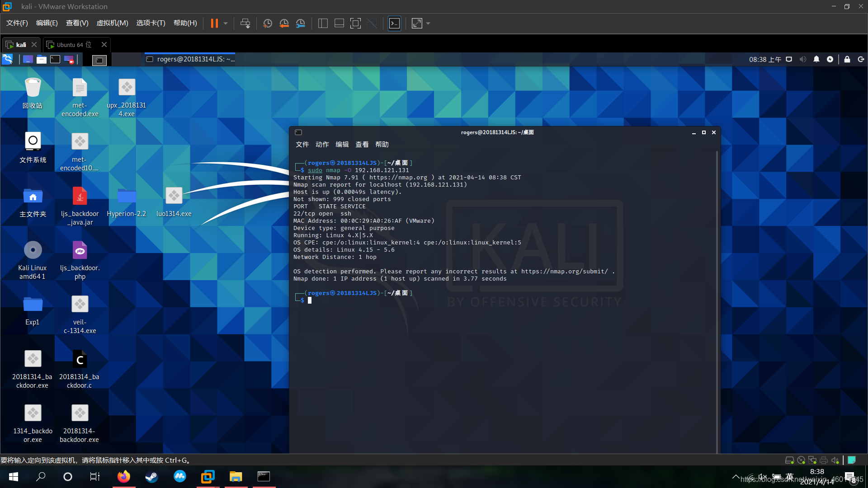The height and width of the screenshot is (488, 868).
Task: Click the terminal prompt input cursor
Action: coord(310,300)
